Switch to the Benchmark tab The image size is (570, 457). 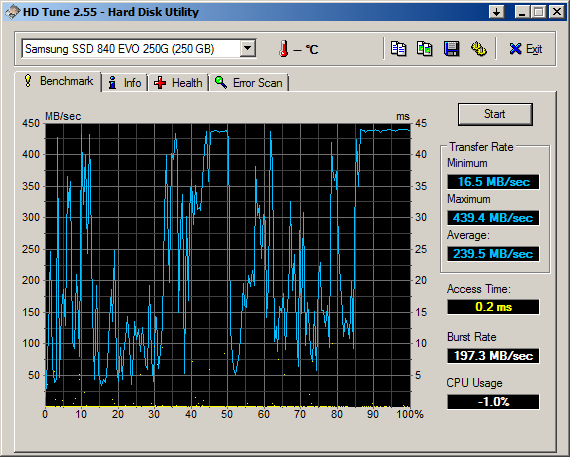coord(58,81)
